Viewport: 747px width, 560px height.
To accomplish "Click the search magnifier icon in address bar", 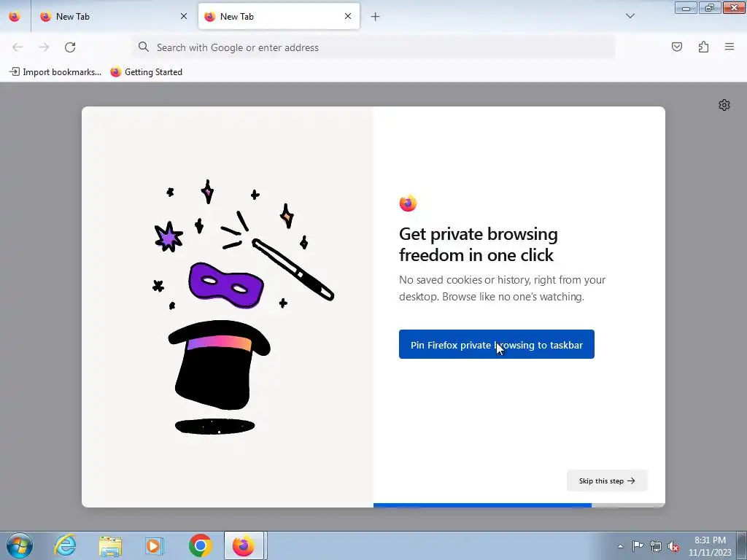I will (x=144, y=47).
